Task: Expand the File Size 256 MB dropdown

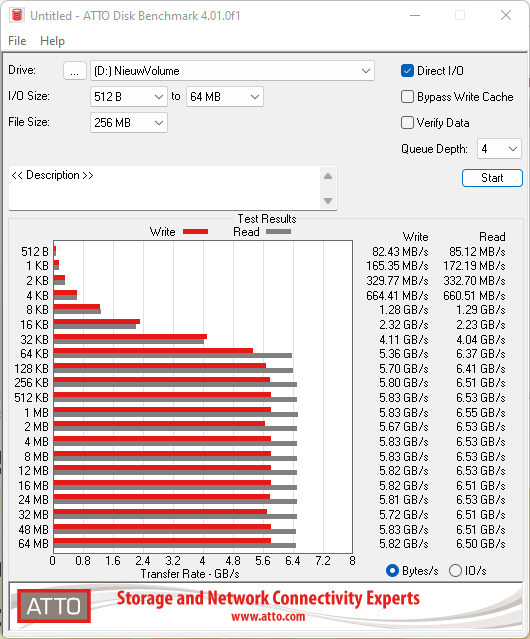Action: [x=129, y=123]
